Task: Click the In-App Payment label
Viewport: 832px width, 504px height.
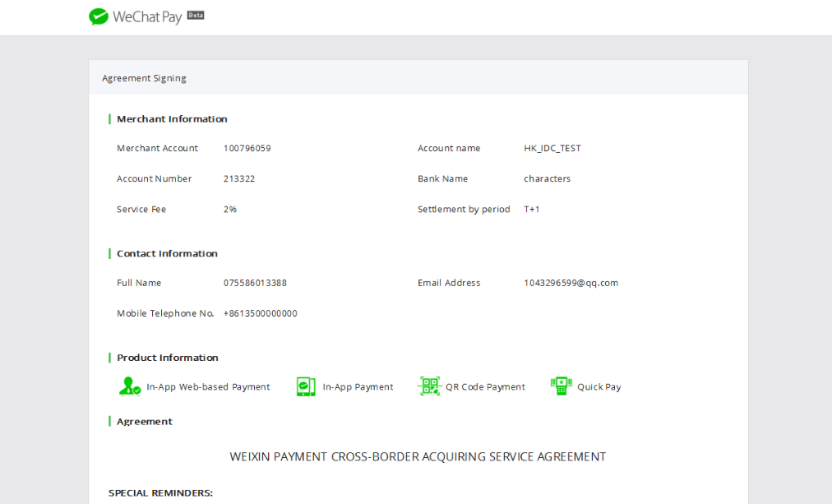Action: point(358,386)
